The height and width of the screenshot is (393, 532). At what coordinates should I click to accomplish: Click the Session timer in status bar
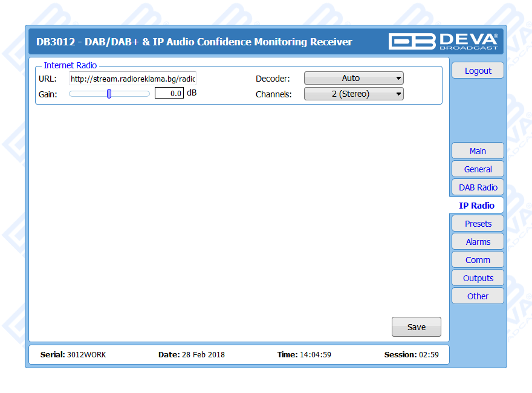[x=412, y=355]
